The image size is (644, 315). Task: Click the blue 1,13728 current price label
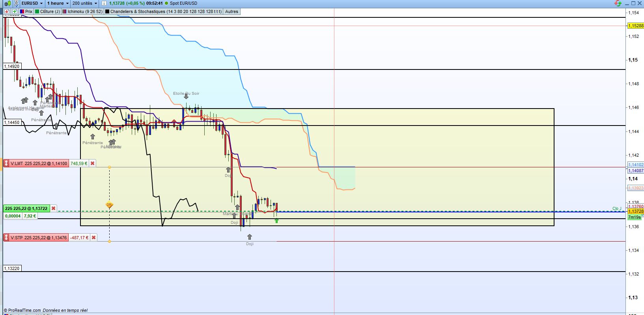point(635,212)
